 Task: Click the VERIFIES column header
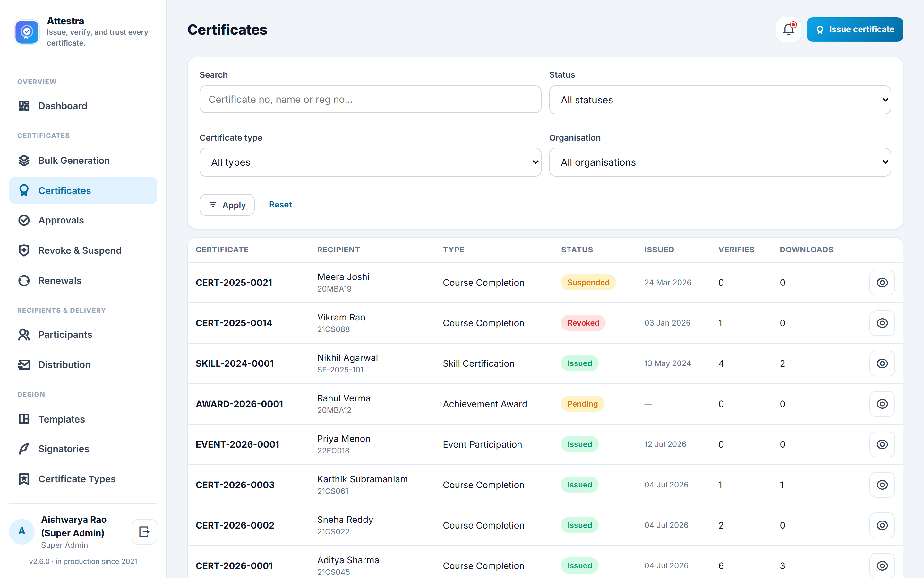(736, 250)
